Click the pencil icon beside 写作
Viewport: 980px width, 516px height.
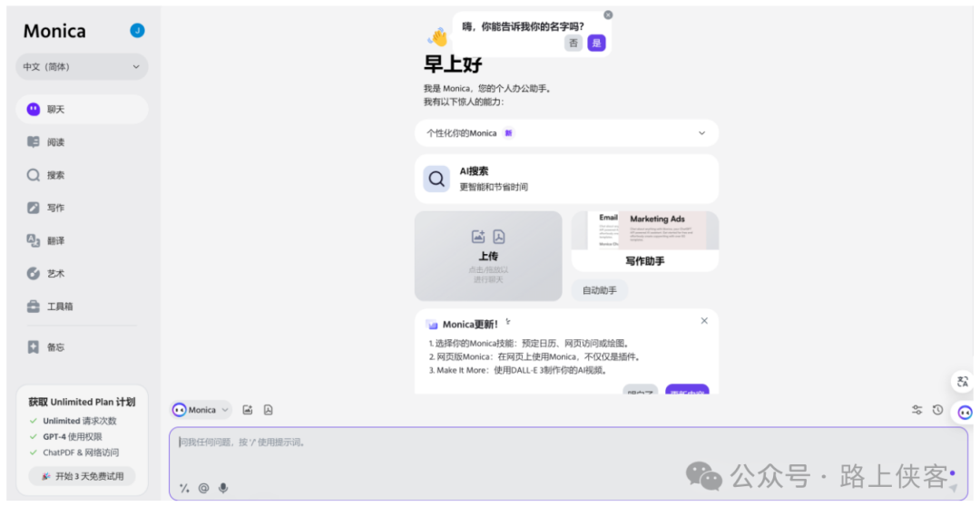[34, 208]
